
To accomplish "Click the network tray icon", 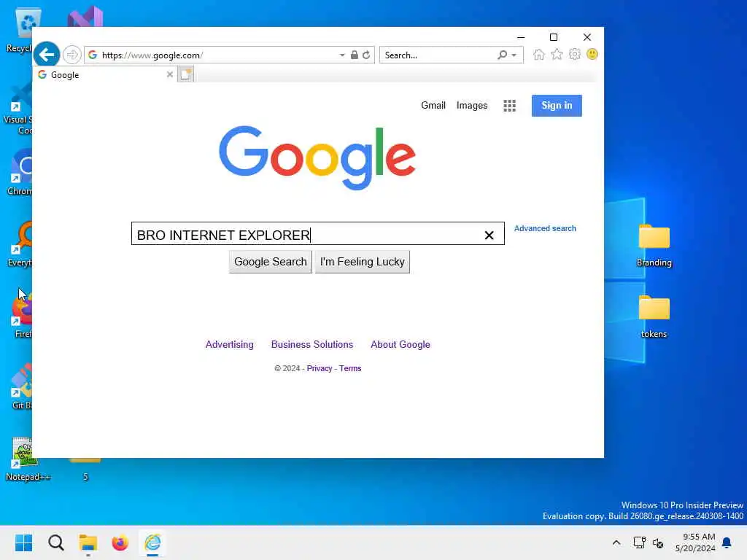I will [639, 542].
